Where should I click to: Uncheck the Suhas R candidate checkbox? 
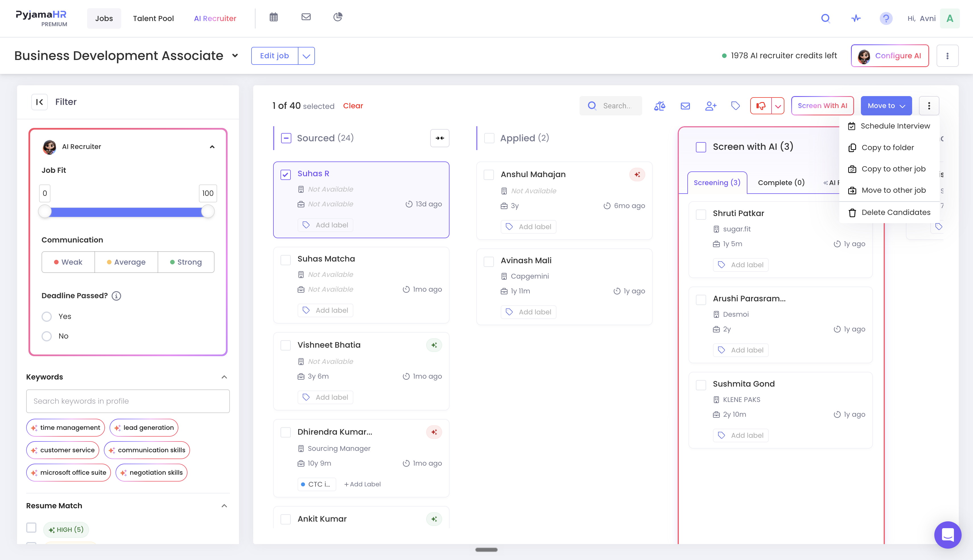(286, 175)
